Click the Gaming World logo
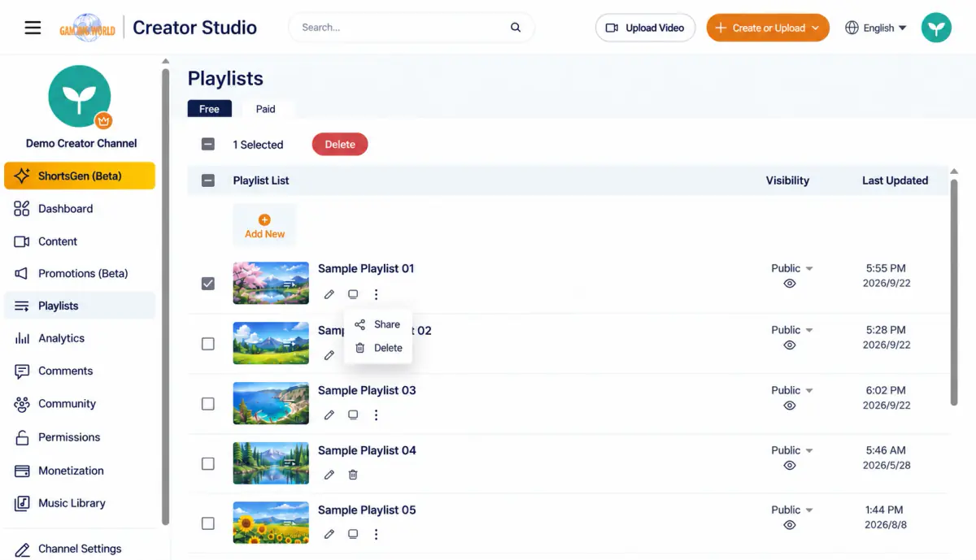This screenshot has width=976, height=560. 88,28
